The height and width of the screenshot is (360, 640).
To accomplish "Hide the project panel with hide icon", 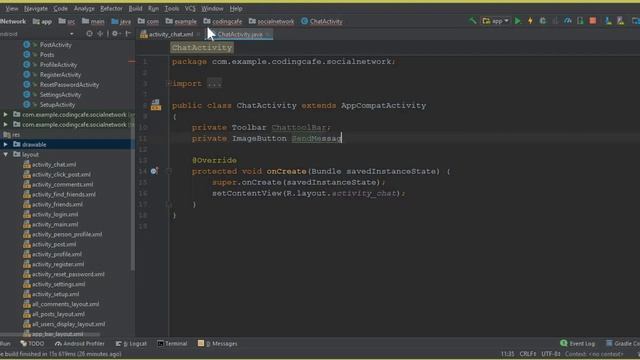I will click(128, 34).
